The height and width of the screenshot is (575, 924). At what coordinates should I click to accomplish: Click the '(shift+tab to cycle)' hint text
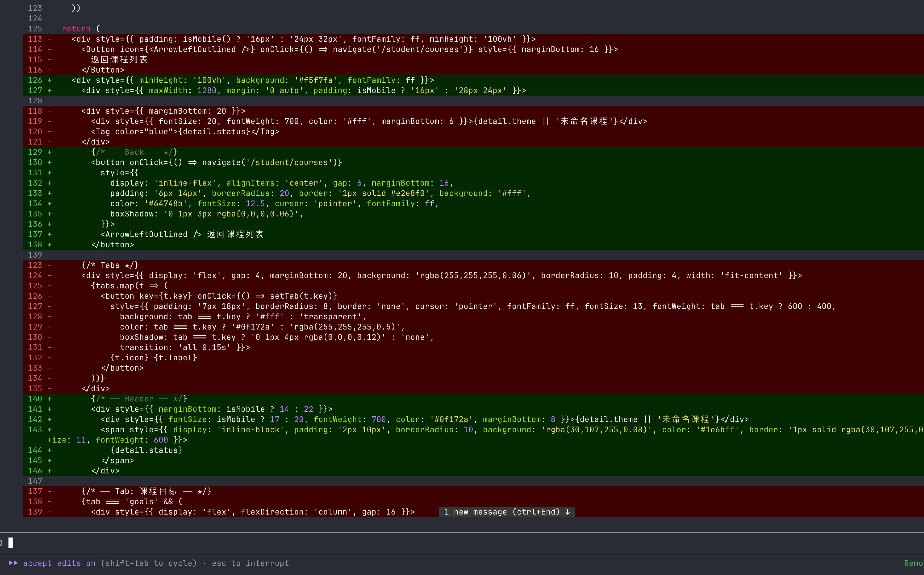pos(149,563)
